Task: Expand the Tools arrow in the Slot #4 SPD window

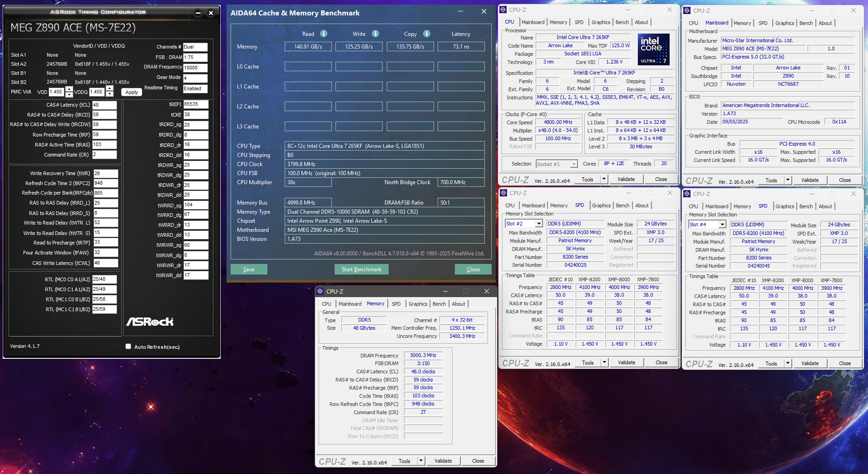Action: (788, 363)
